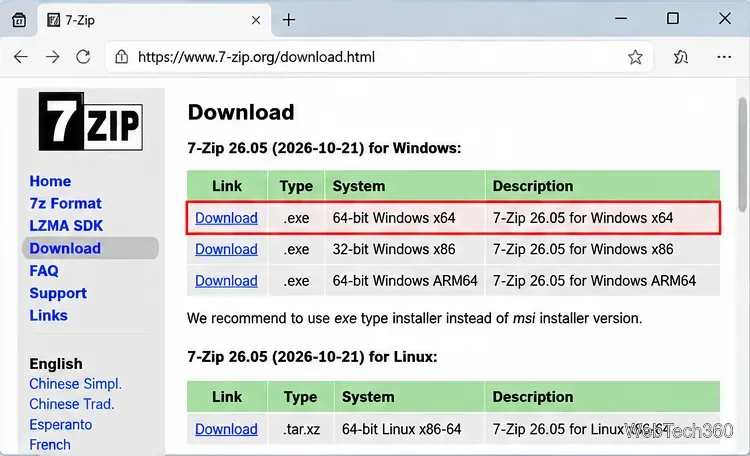Click '64-bit Windows x64' system cell

(x=394, y=218)
